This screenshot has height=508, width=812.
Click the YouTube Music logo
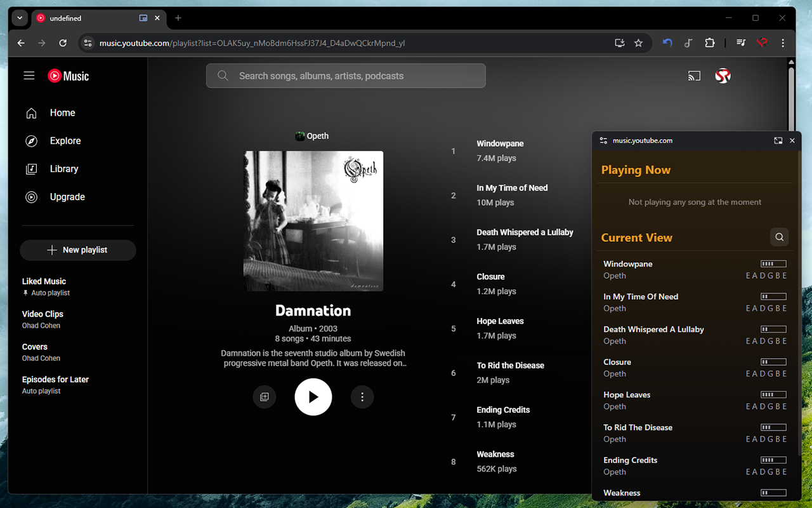pos(69,76)
